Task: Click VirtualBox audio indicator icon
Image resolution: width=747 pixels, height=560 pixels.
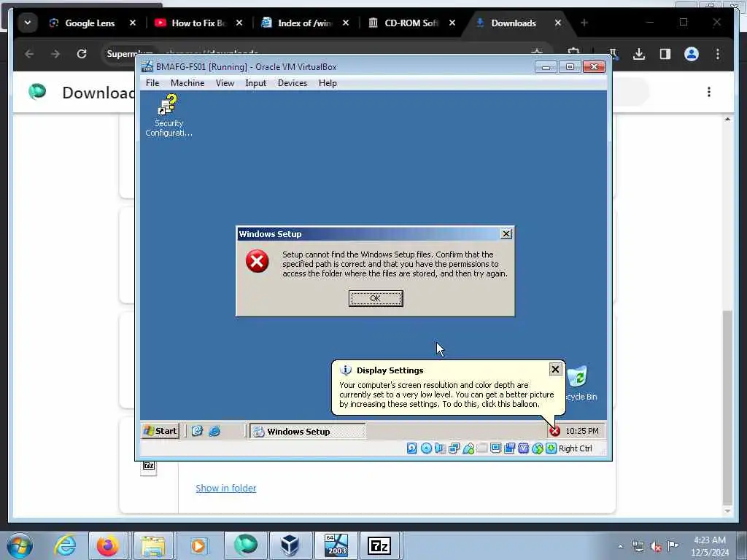Action: pyautogui.click(x=440, y=448)
